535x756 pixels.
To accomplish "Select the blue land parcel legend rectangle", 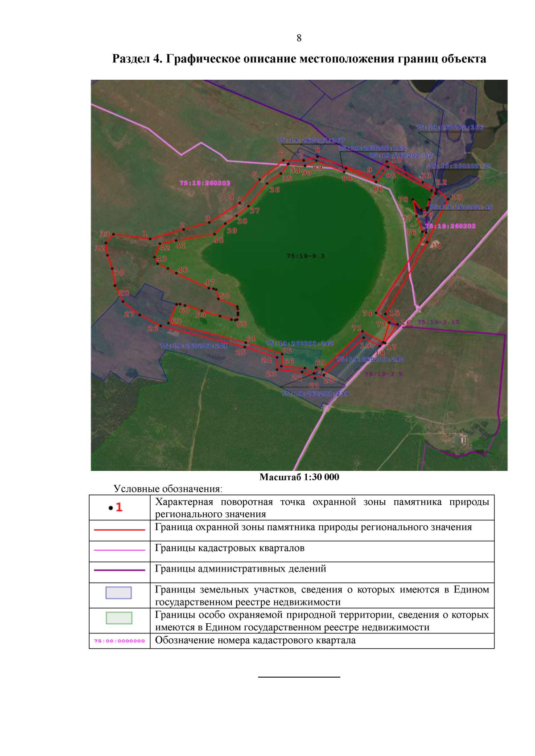I will (119, 593).
